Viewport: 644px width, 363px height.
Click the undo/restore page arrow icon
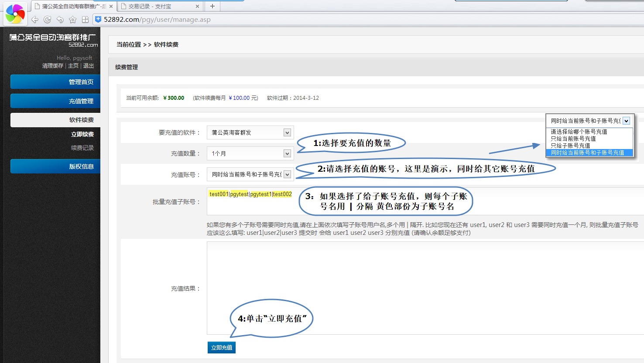click(x=60, y=20)
